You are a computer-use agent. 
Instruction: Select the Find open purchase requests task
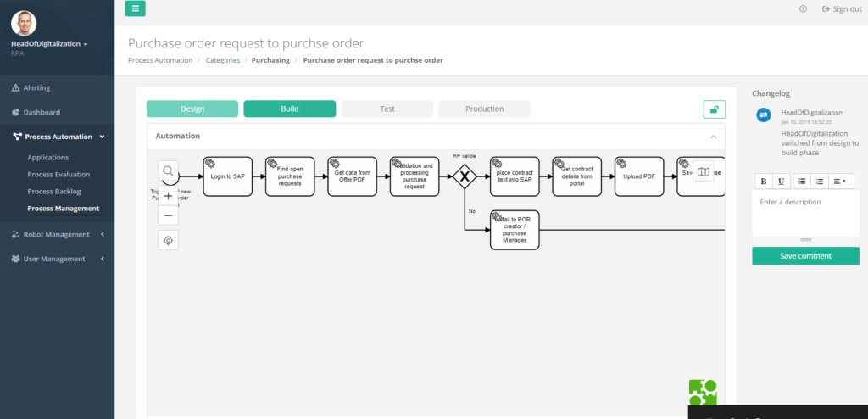pyautogui.click(x=290, y=176)
